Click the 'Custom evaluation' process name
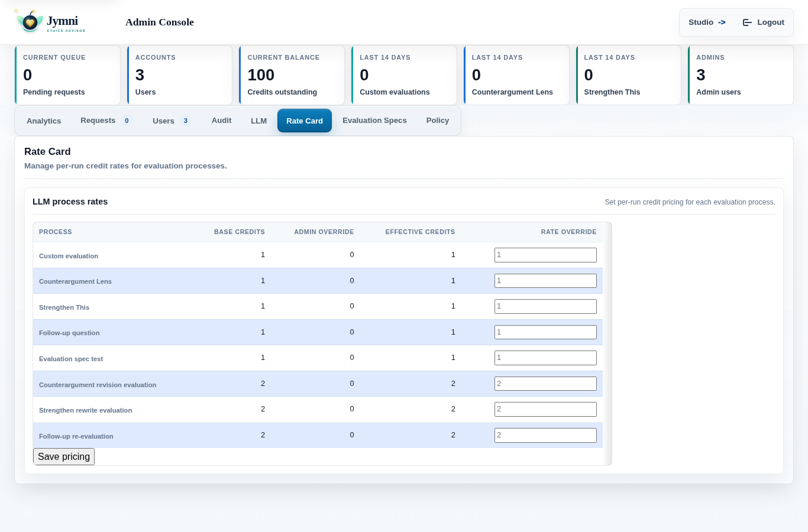This screenshot has height=532, width=808. pos(69,256)
